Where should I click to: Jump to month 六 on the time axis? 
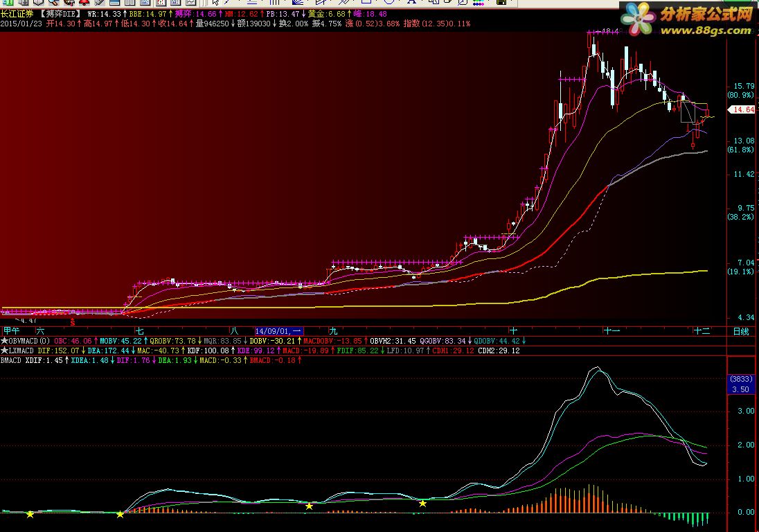point(40,331)
